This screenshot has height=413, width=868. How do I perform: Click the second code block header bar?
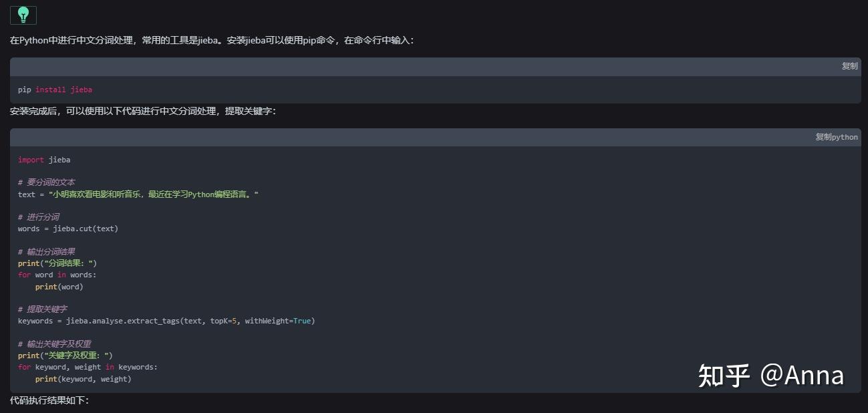point(401,137)
